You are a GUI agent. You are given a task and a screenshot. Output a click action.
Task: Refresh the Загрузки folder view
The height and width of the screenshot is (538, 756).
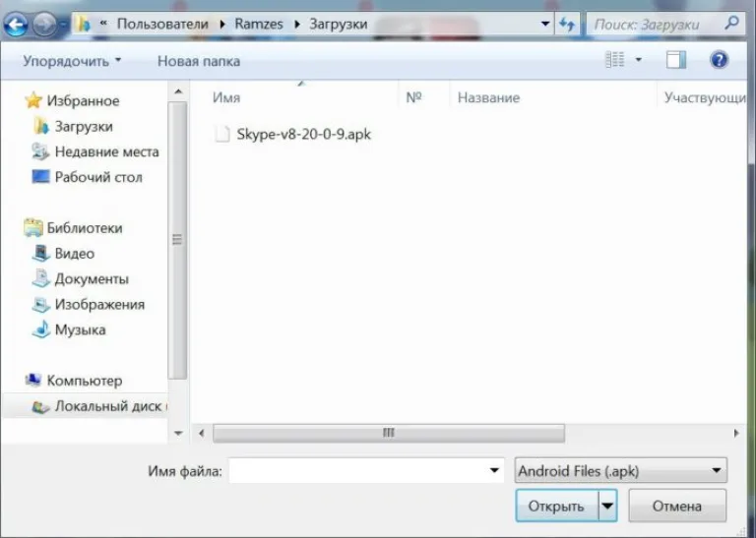(x=567, y=24)
